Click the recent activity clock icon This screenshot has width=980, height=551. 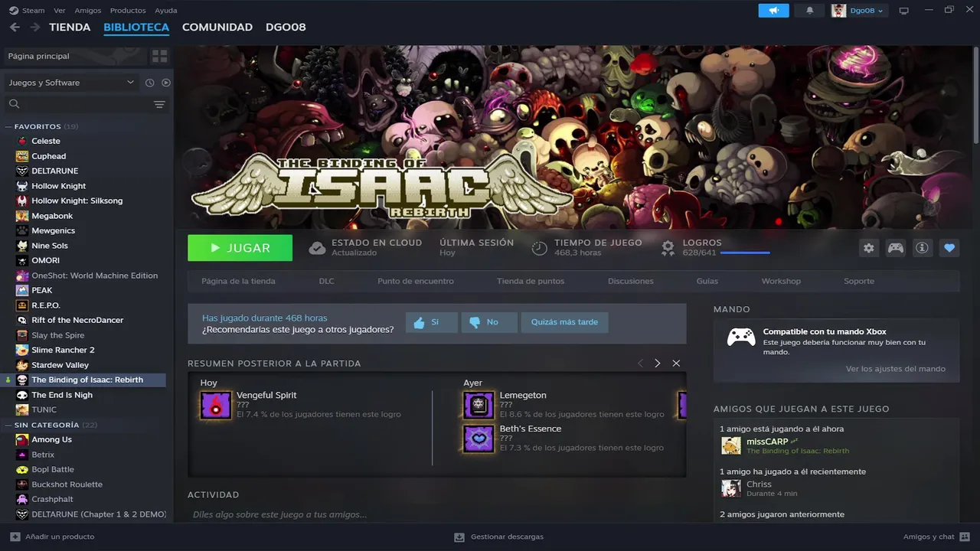click(150, 83)
